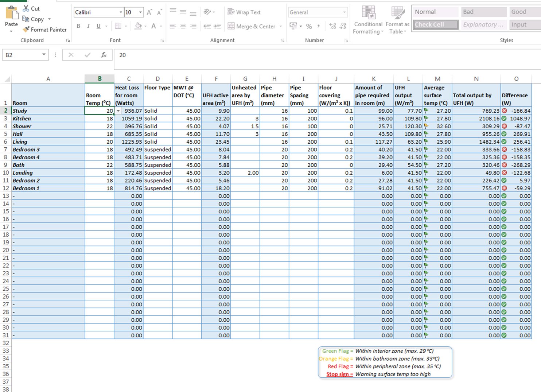Screen dimensions: 541x392
Task: Increase decimal places in Number group
Action: click(332, 26)
